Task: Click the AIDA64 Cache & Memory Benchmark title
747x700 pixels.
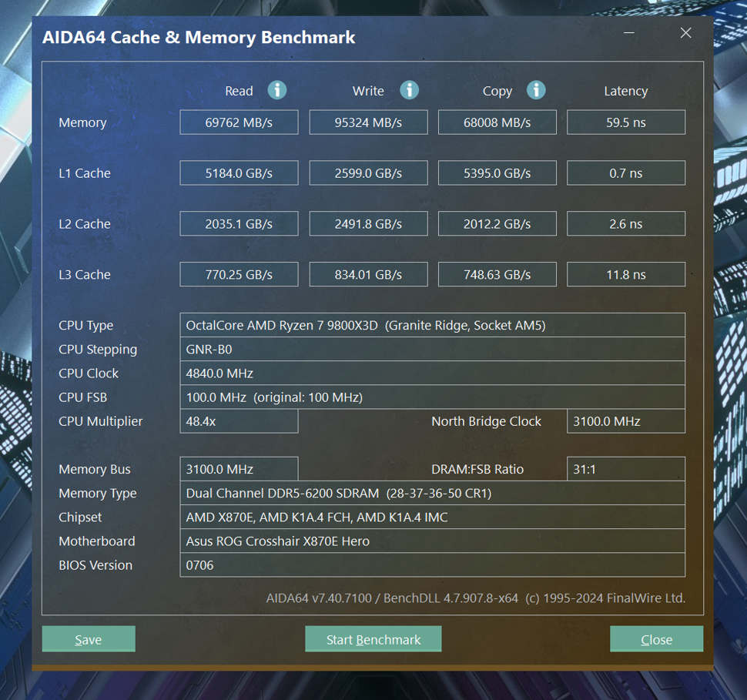Action: [199, 38]
